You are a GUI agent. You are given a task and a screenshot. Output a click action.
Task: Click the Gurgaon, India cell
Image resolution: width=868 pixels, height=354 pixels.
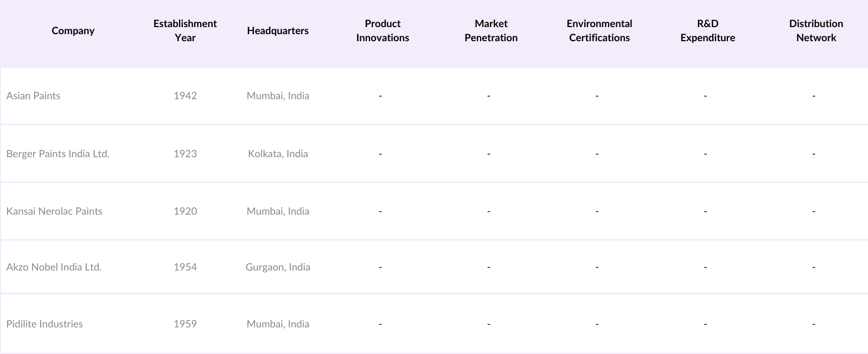[x=278, y=267]
